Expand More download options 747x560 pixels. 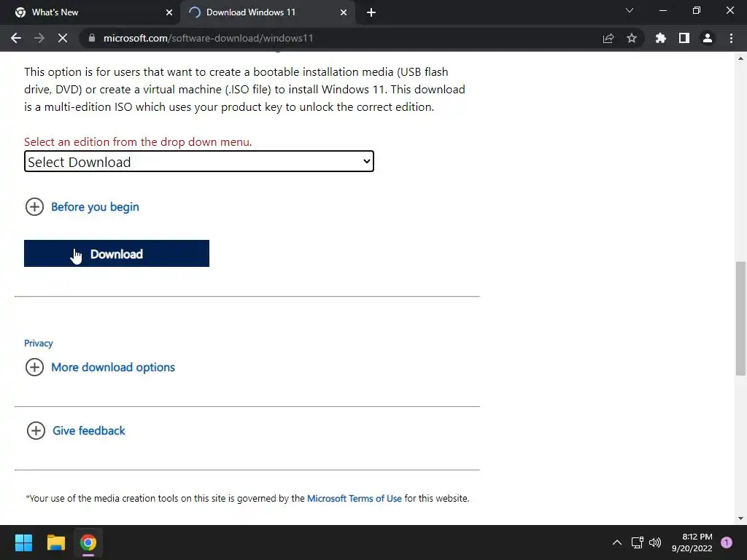[x=100, y=367]
